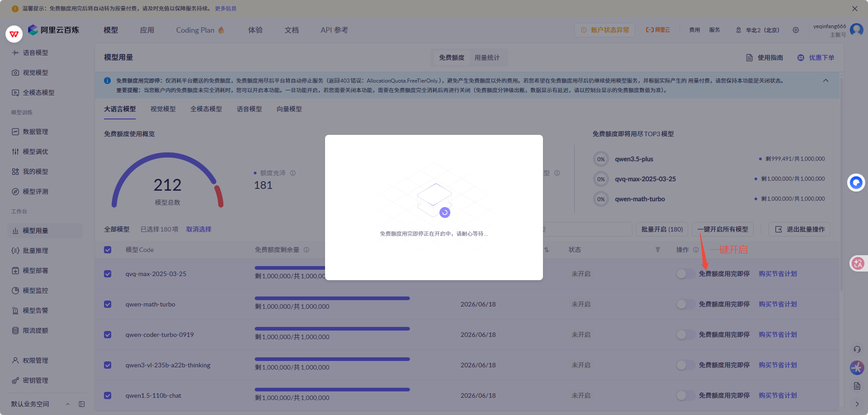Screen dimensions: 868x415
Task: Click the 使用指南 link
Action: [765, 58]
